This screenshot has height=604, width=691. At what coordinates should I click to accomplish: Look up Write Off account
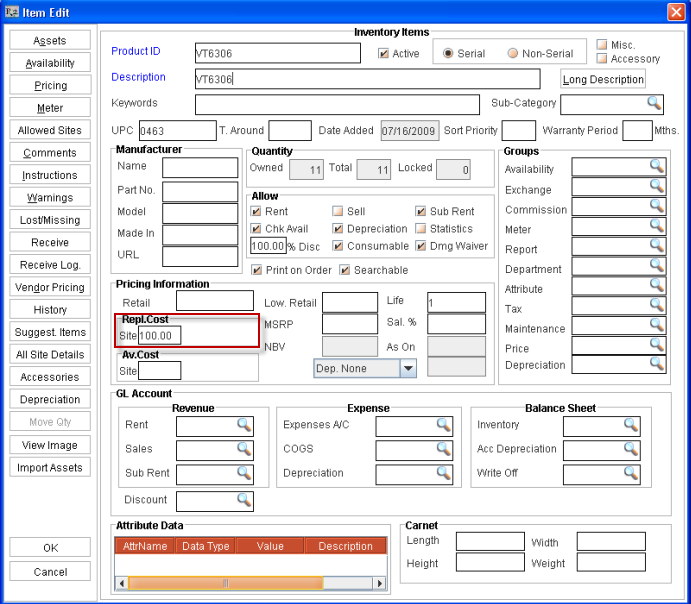[631, 474]
